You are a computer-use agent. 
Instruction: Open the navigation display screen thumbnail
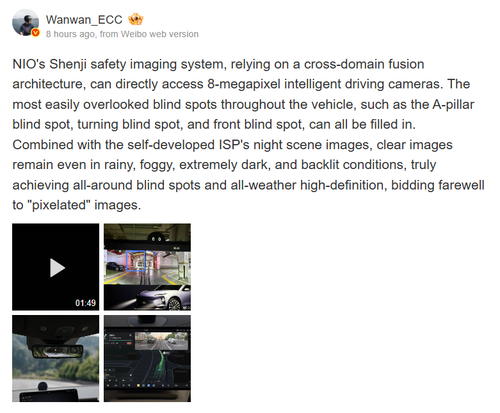coord(147,358)
